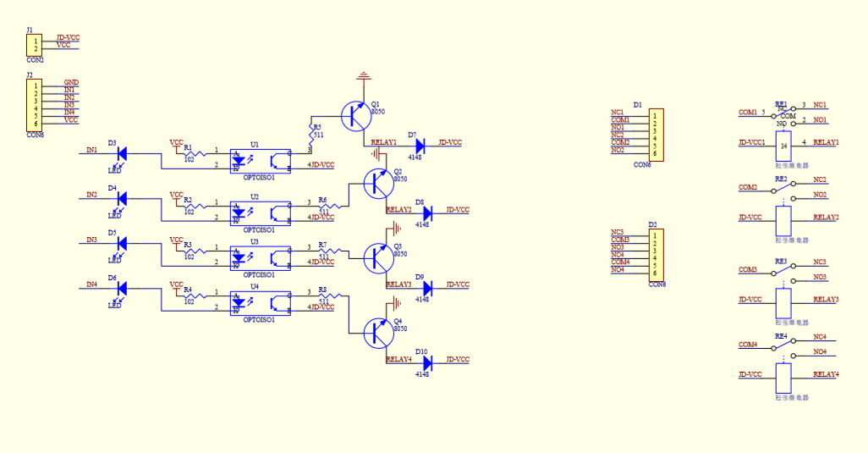Image resolution: width=868 pixels, height=453 pixels.
Task: Select resistor R5 511 symbol
Action: point(311,135)
